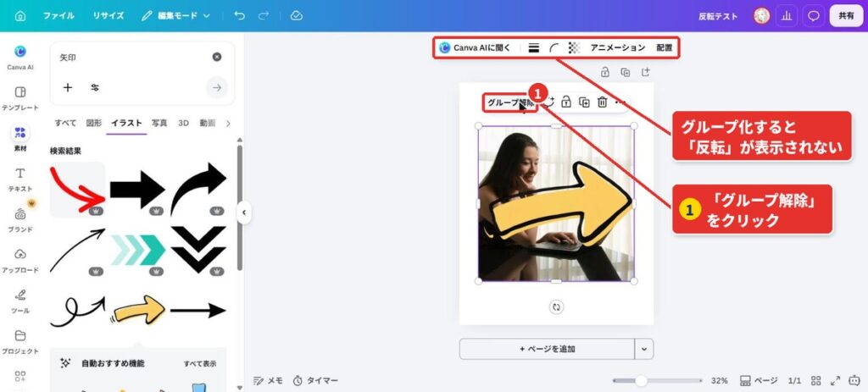Viewport: 868px width, 392px height.
Task: Open the ファイル menu
Action: point(58,16)
